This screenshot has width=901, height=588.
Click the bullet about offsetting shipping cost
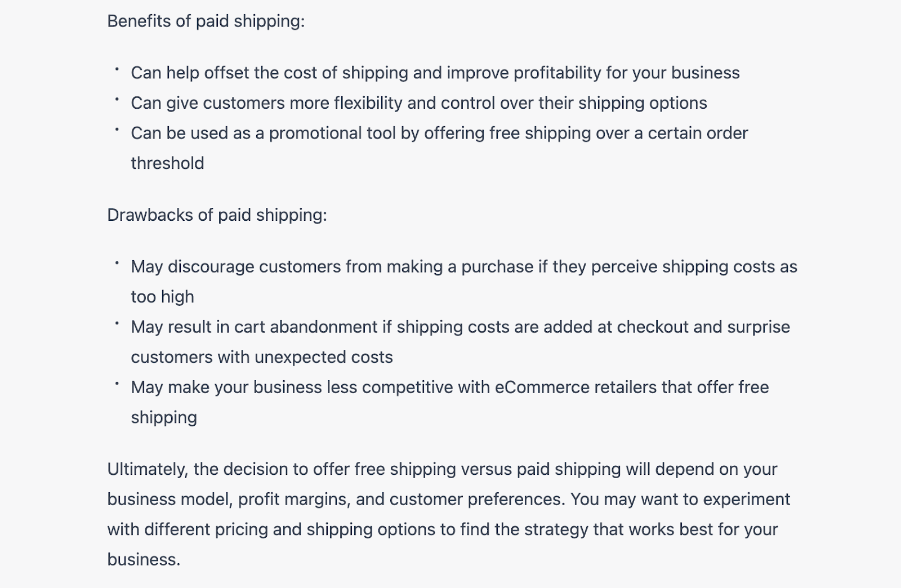[x=435, y=73]
